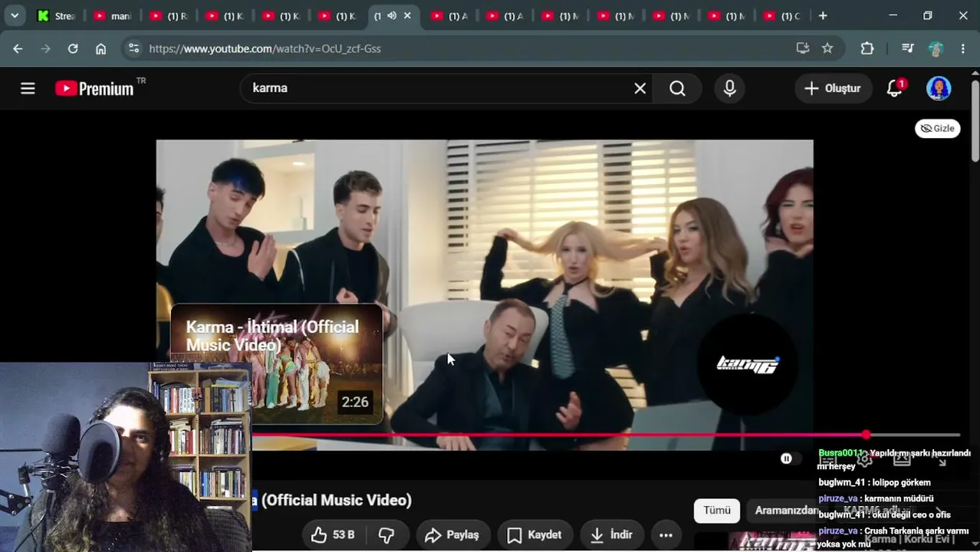Switch to the (1) R tab

click(x=169, y=15)
